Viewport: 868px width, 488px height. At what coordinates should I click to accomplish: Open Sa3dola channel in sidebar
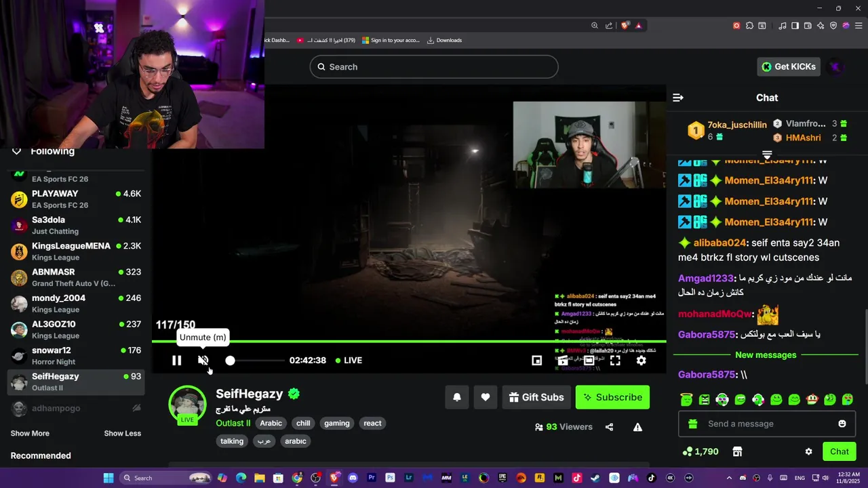[76, 225]
